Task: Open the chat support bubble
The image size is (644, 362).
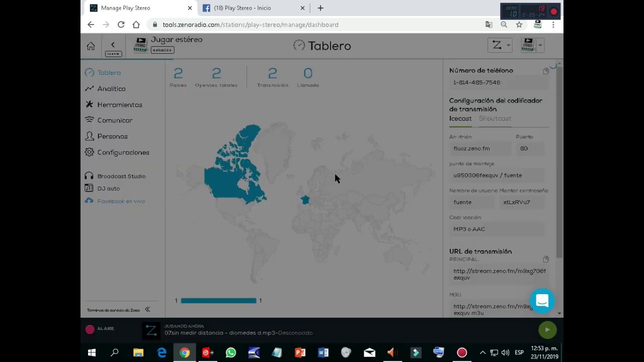Action: pos(542,301)
